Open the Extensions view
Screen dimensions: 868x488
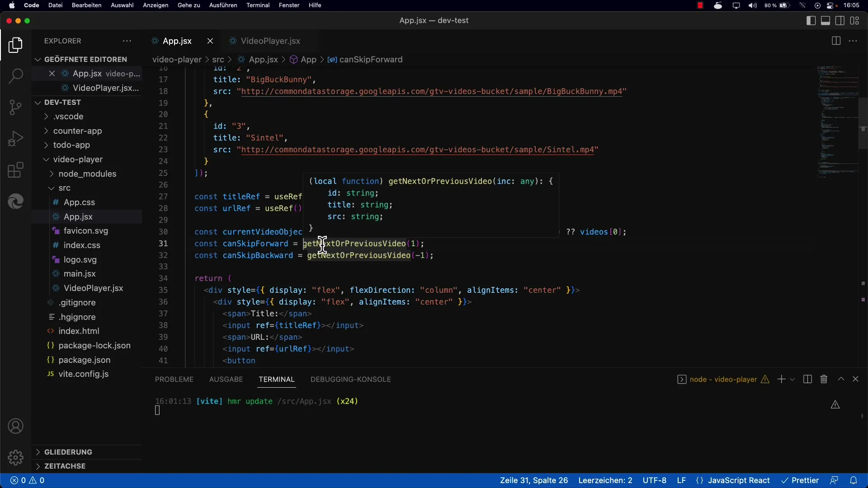[15, 170]
